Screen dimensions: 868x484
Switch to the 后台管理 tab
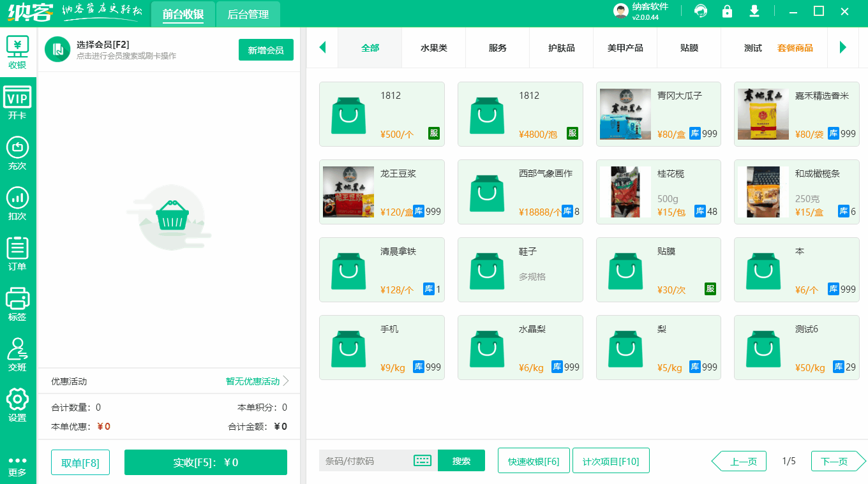248,13
